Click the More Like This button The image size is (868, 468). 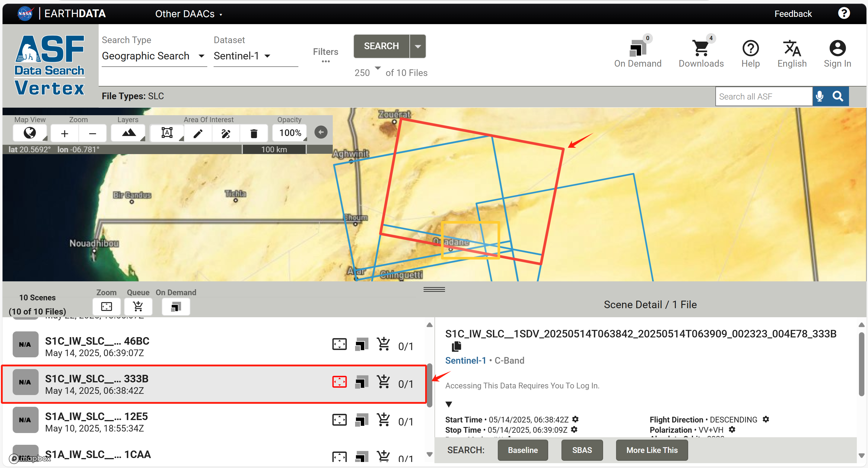(x=652, y=450)
